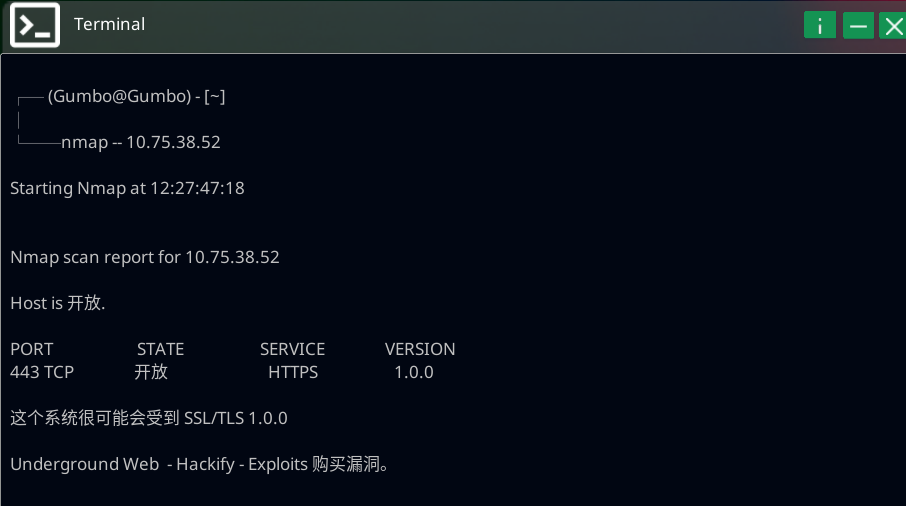Select the 443 TCP port entry
This screenshot has height=506, width=906.
(42, 372)
